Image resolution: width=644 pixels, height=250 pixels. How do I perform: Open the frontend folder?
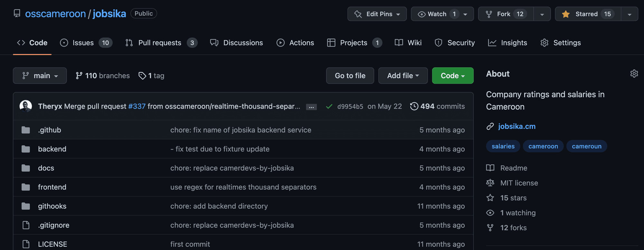point(52,187)
